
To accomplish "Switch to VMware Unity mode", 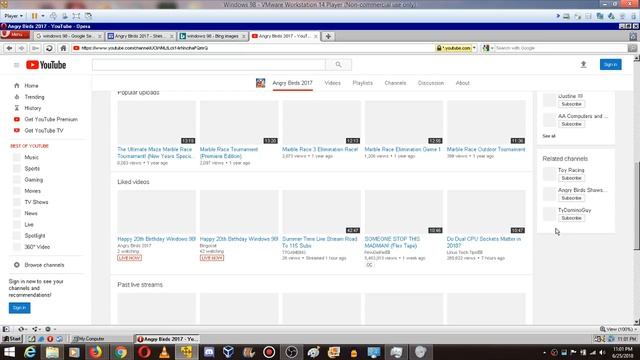I will pyautogui.click(x=88, y=16).
